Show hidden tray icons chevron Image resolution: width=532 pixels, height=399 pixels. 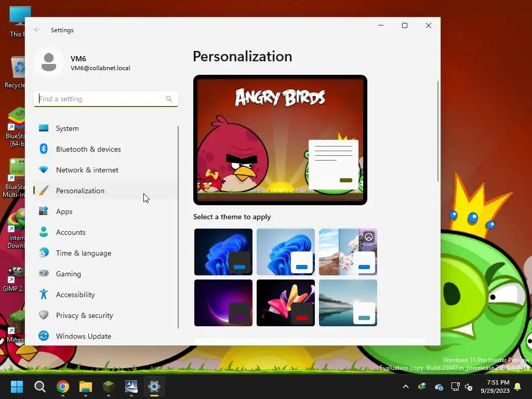click(x=406, y=387)
